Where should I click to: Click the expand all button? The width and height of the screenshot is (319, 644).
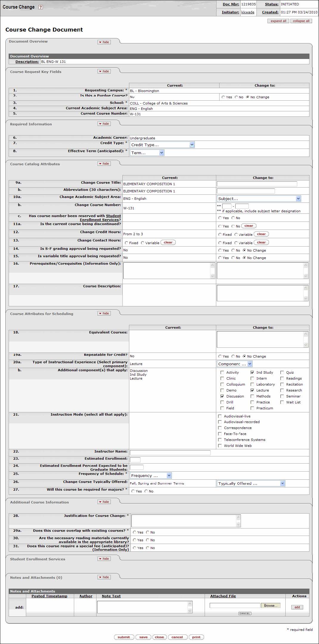[x=278, y=21]
